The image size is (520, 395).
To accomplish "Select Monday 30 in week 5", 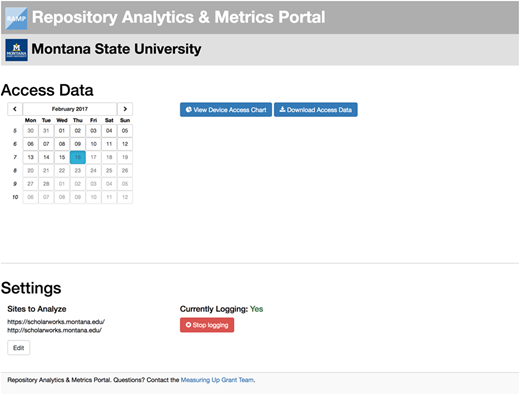I will (30, 131).
